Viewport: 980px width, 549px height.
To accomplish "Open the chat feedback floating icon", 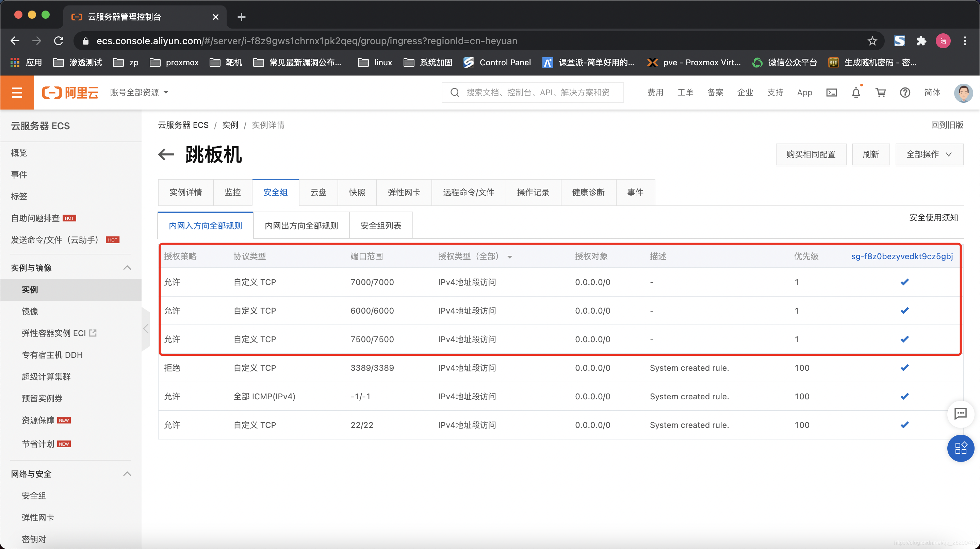I will [x=961, y=414].
